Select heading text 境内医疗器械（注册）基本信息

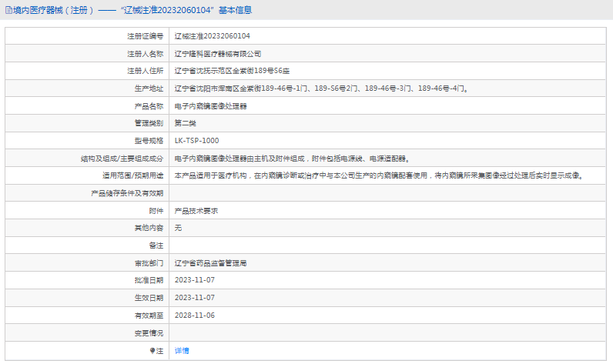click(x=132, y=10)
